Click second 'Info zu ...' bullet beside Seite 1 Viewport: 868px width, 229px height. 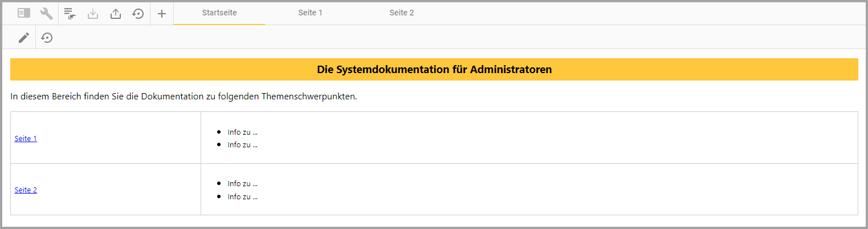point(242,144)
